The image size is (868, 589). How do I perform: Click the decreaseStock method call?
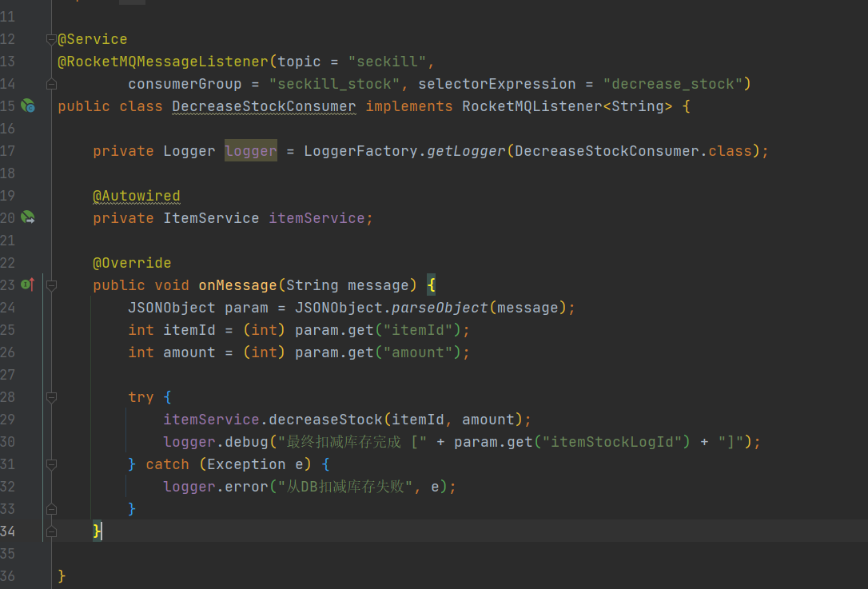325,420
